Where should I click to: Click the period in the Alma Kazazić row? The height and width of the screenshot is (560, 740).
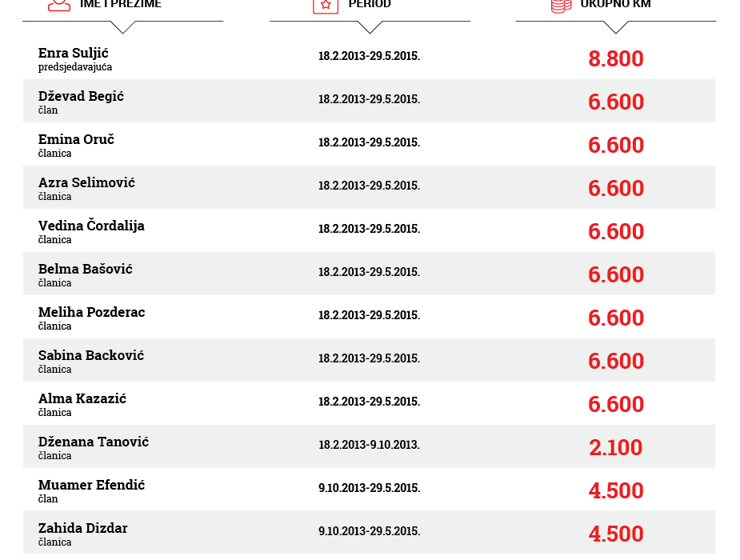369,402
